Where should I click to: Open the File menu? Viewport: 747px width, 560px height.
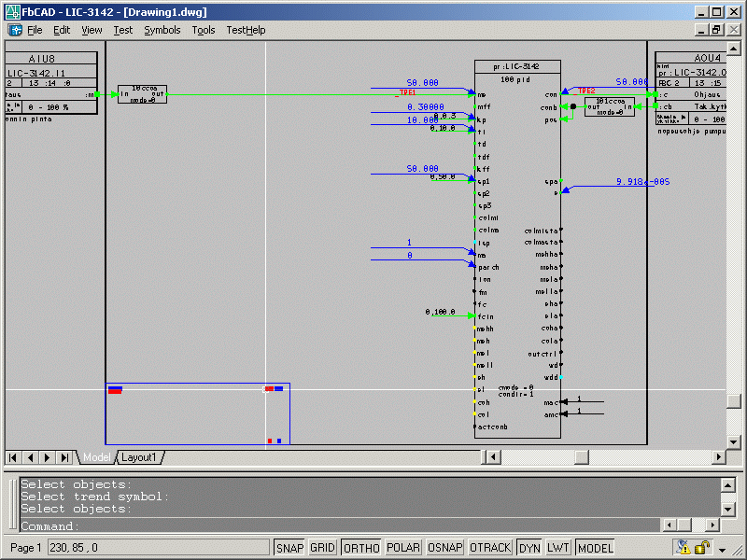pos(35,30)
